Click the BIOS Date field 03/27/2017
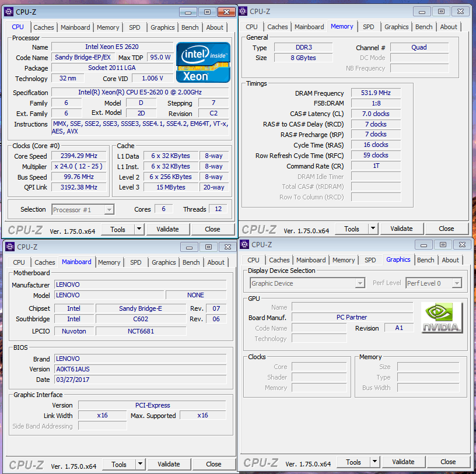Image resolution: width=476 pixels, height=474 pixels. [141, 380]
